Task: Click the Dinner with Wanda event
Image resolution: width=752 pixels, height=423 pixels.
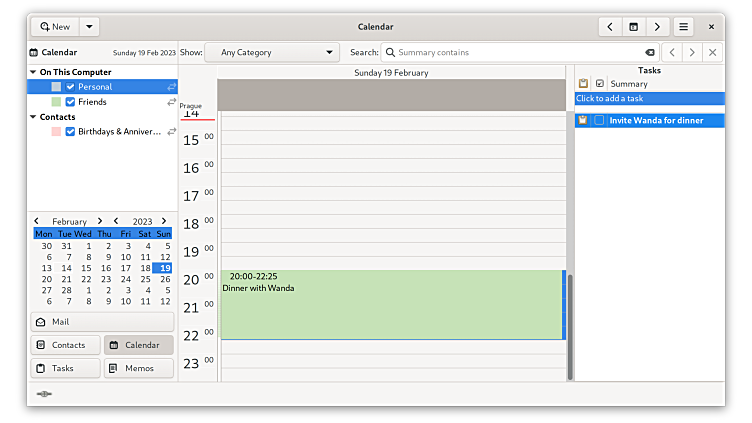Action: (390, 305)
